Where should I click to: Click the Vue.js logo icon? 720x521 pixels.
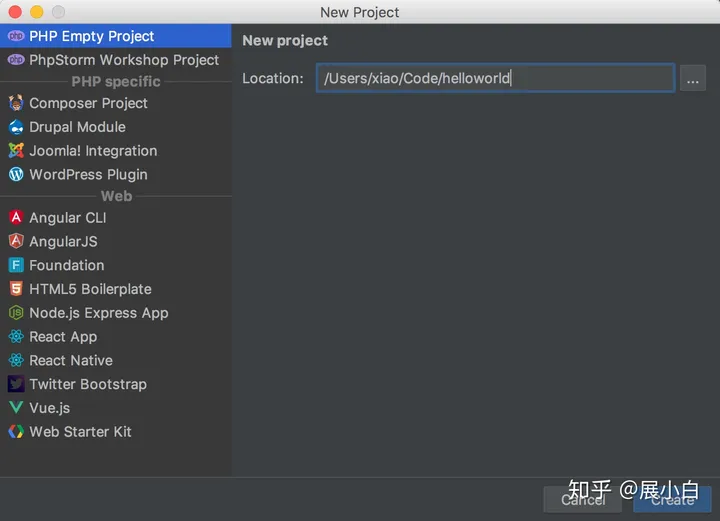pos(16,408)
